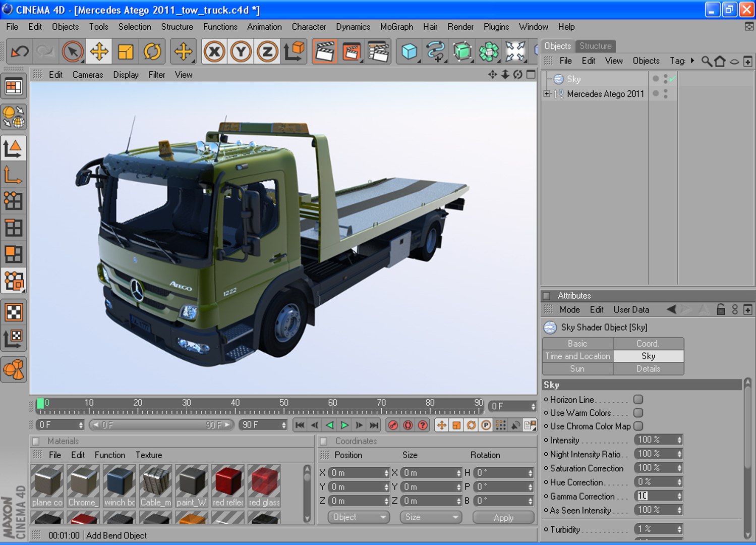Expand Mercedes Atego 2011 object tree
Viewport: 756px width, 545px height.
(x=547, y=94)
